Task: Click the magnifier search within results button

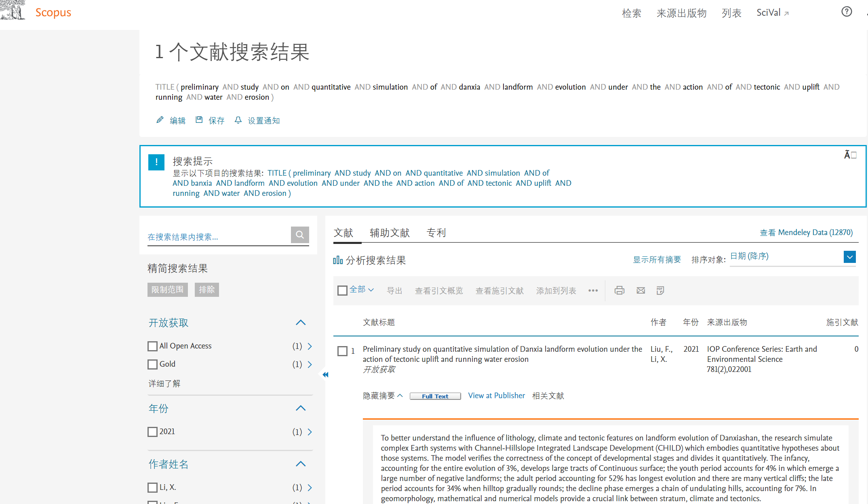Action: pyautogui.click(x=300, y=235)
